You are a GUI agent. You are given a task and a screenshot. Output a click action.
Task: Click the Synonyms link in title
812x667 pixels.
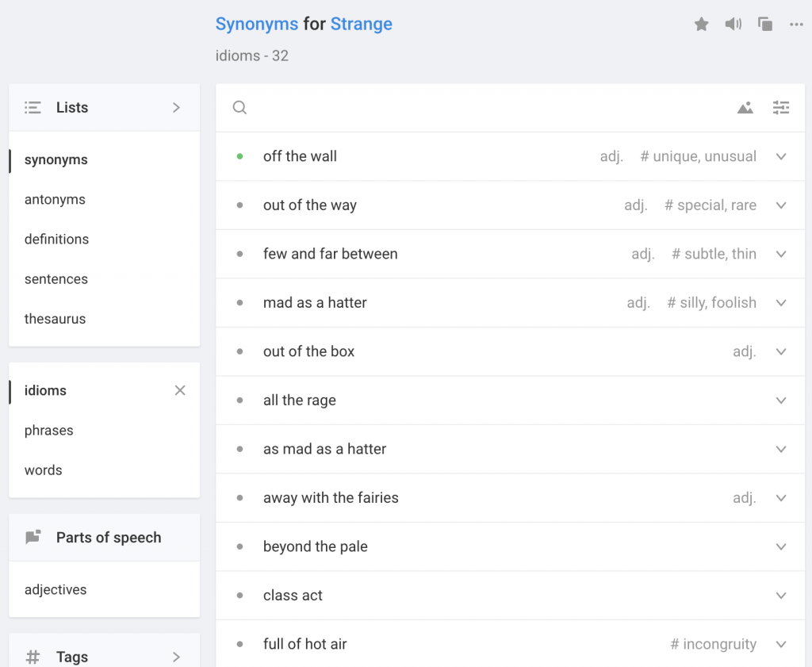click(257, 24)
